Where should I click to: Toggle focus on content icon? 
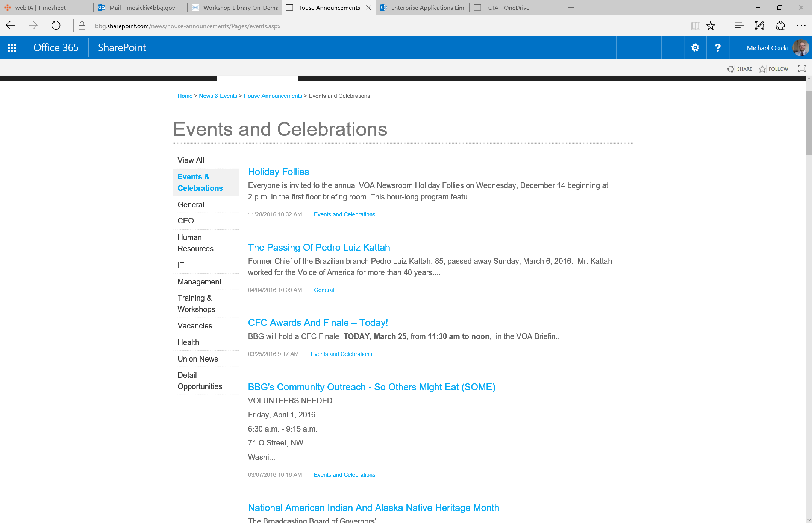[x=802, y=68]
